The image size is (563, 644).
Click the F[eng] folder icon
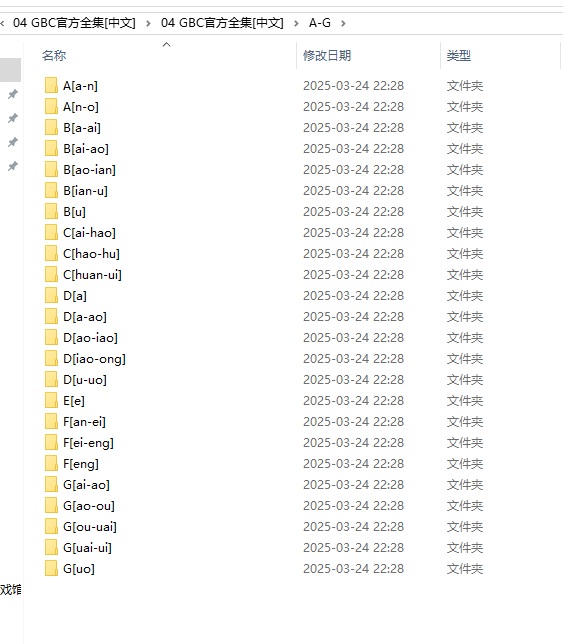point(51,463)
